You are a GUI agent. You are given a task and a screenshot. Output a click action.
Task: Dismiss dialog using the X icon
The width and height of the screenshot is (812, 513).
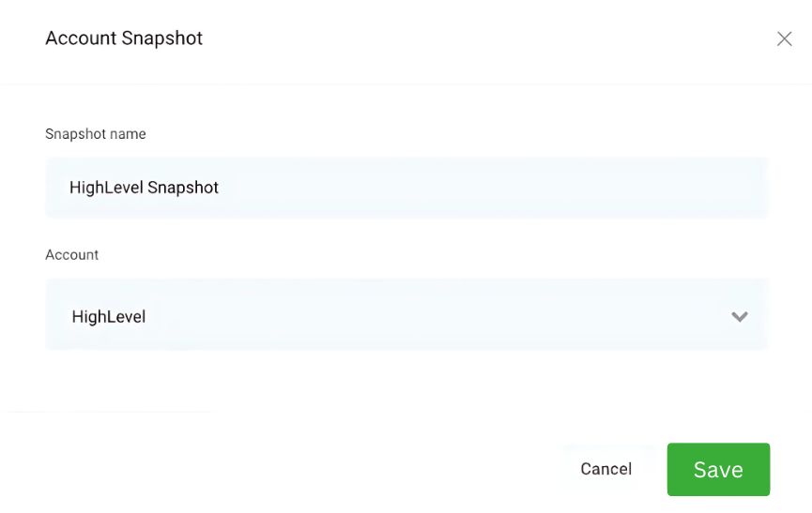[x=784, y=38]
